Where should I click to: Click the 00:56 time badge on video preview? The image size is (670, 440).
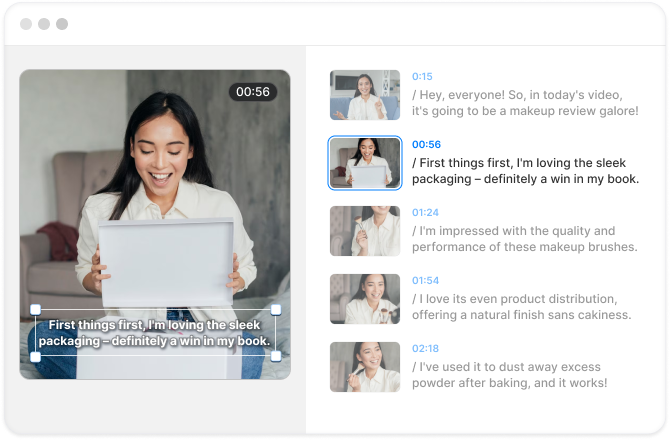pos(253,92)
